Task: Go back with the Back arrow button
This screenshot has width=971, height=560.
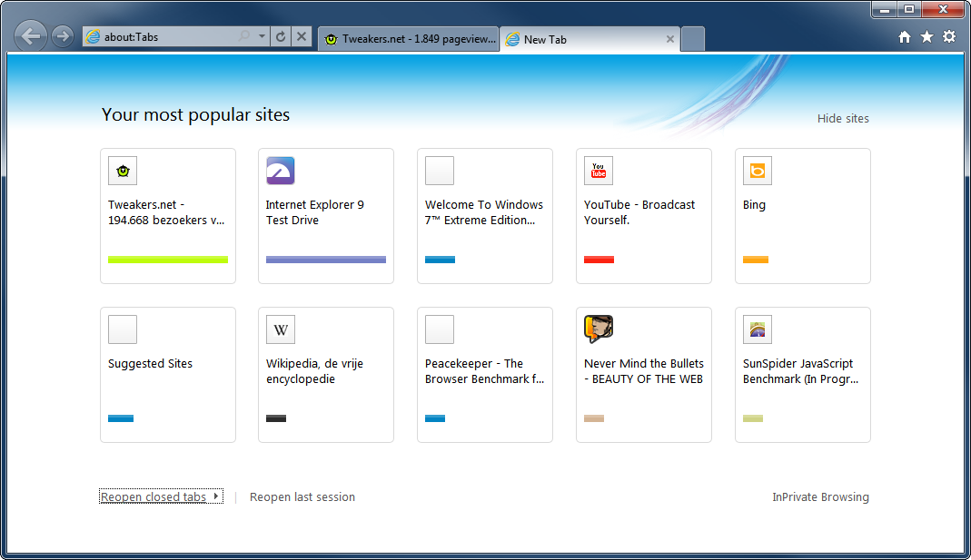Action: click(x=30, y=36)
